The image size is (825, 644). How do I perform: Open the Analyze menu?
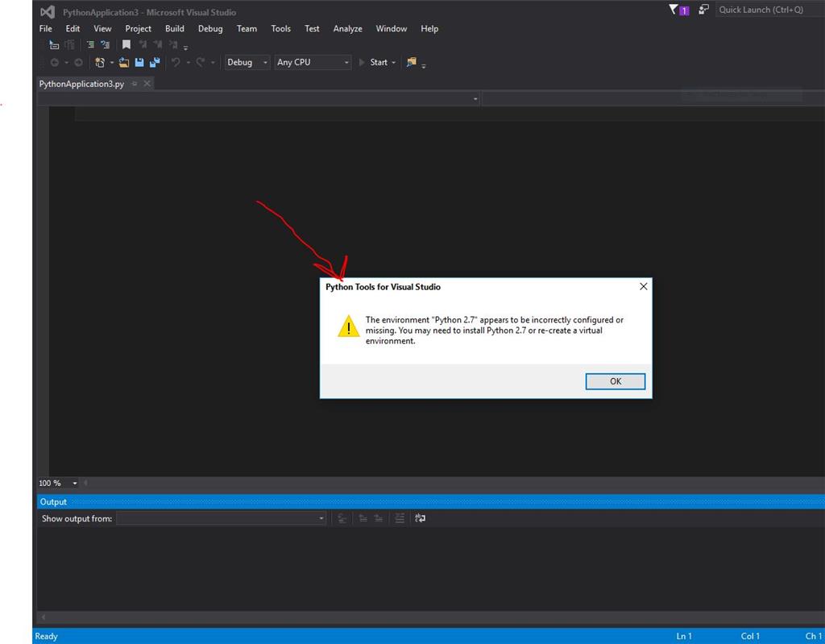tap(347, 28)
